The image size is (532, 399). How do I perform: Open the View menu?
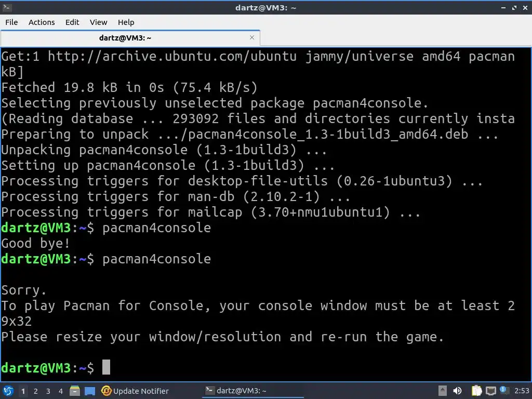click(x=98, y=22)
